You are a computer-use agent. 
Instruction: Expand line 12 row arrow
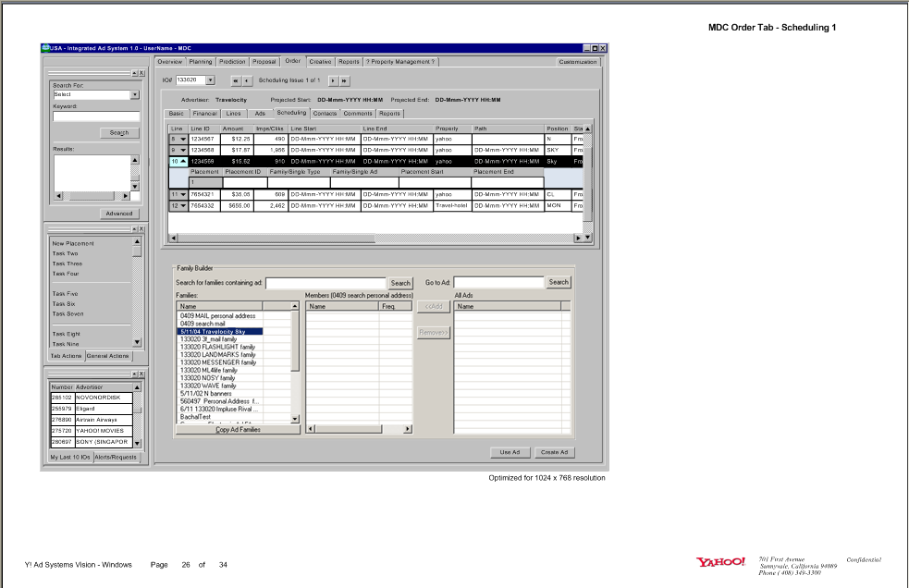coord(183,205)
